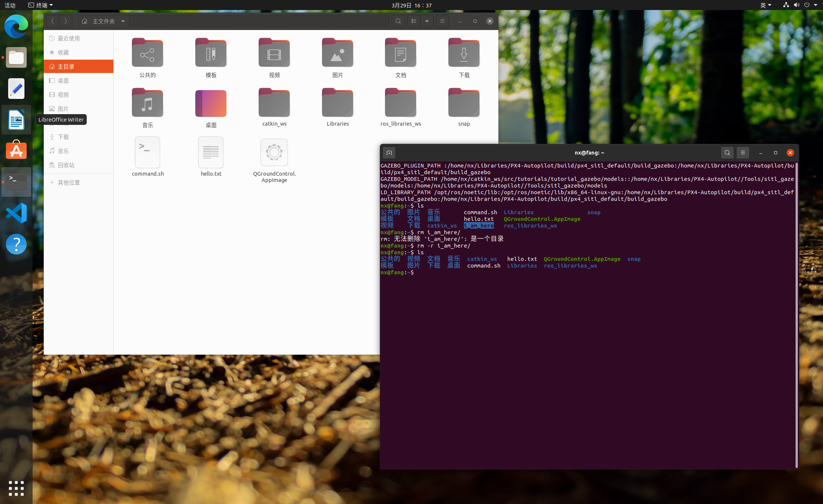
Task: Open the 英 input method menu
Action: click(x=766, y=5)
